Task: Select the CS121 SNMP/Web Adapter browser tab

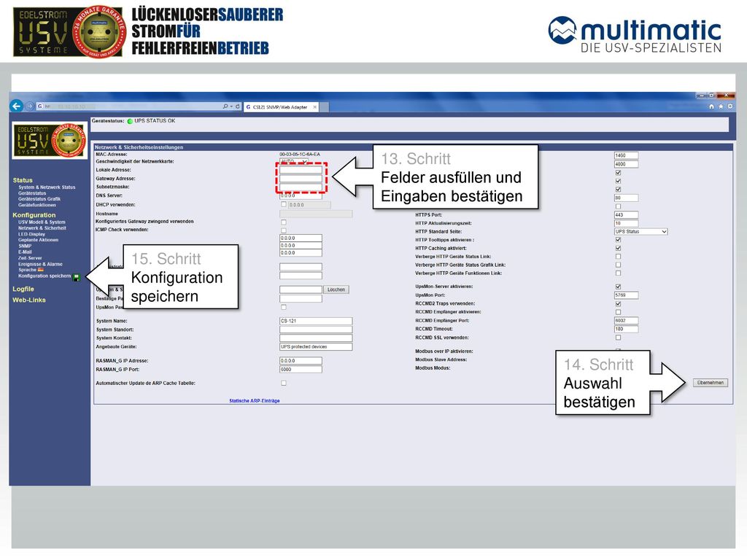Action: pyautogui.click(x=281, y=107)
